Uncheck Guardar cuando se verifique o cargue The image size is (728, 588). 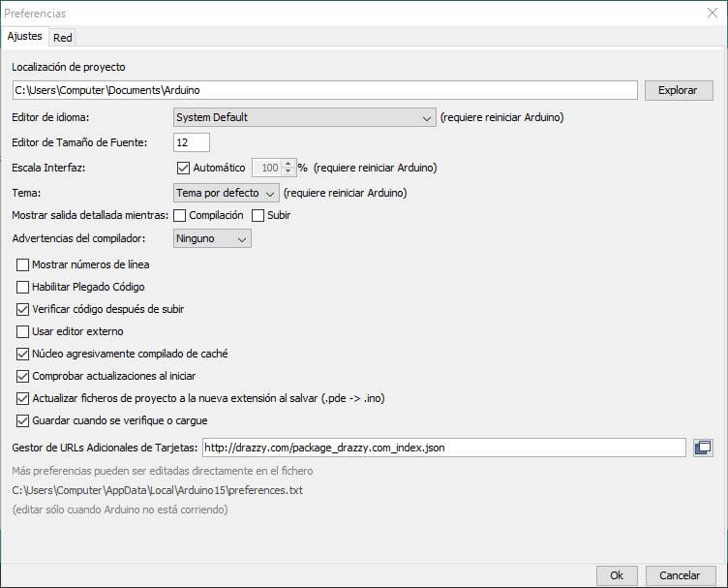click(23, 420)
